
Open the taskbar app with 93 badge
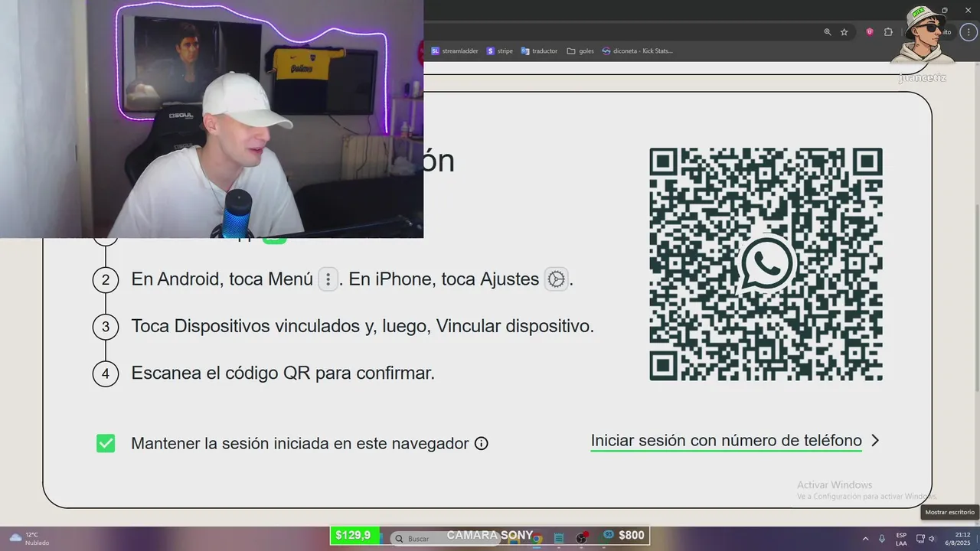[608, 535]
